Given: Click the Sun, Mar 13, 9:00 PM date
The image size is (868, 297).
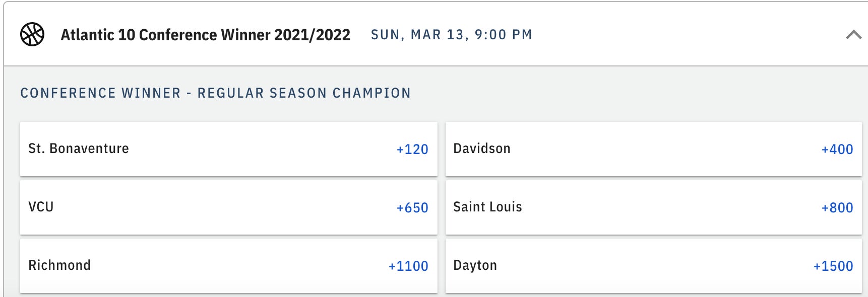Looking at the screenshot, I should point(451,35).
